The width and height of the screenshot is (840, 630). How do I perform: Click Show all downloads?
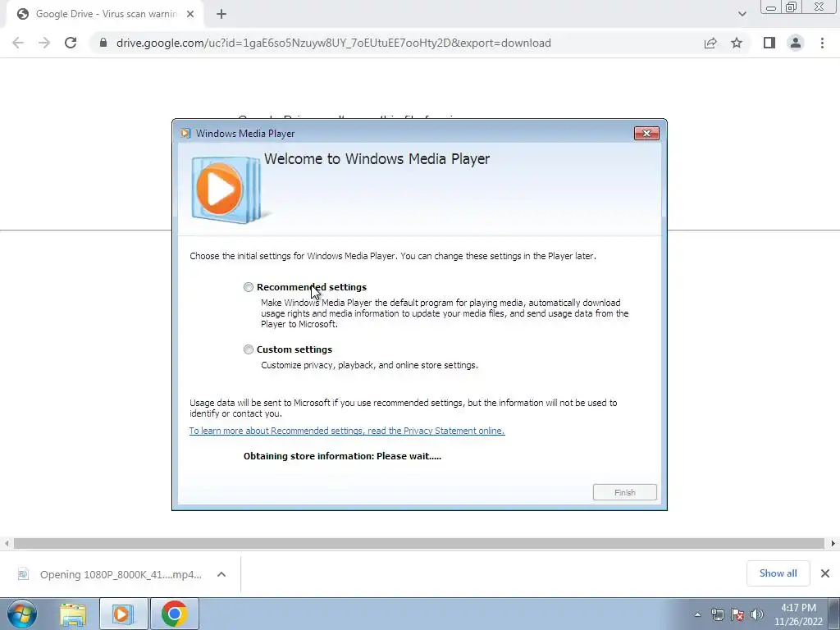pos(778,573)
